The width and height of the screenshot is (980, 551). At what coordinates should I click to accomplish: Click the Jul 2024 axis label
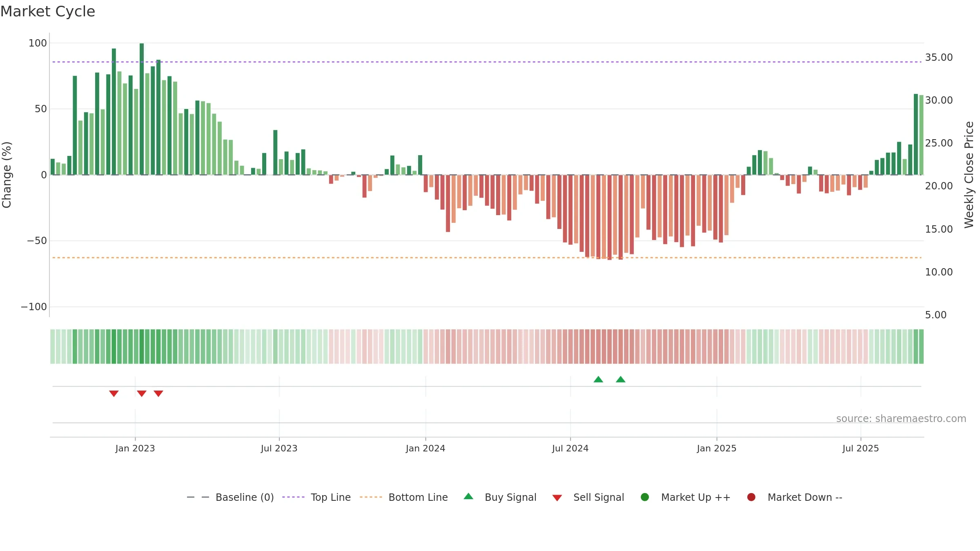570,448
